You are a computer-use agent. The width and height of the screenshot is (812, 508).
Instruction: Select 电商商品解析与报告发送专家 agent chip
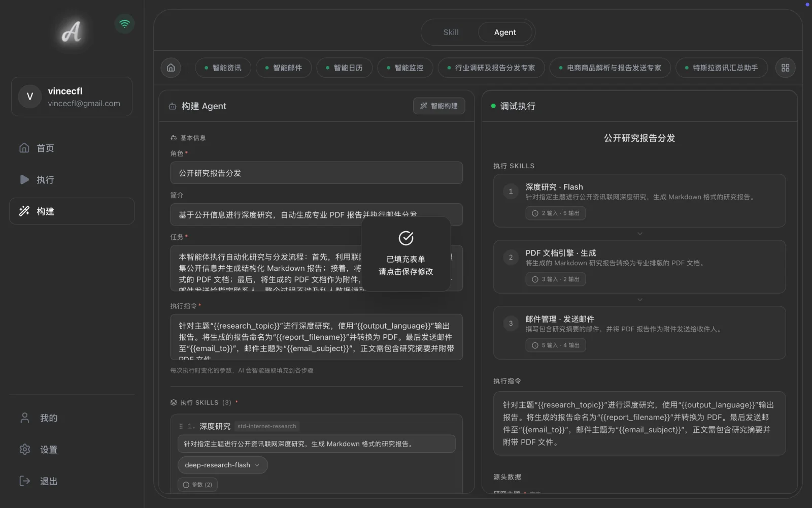(610, 68)
